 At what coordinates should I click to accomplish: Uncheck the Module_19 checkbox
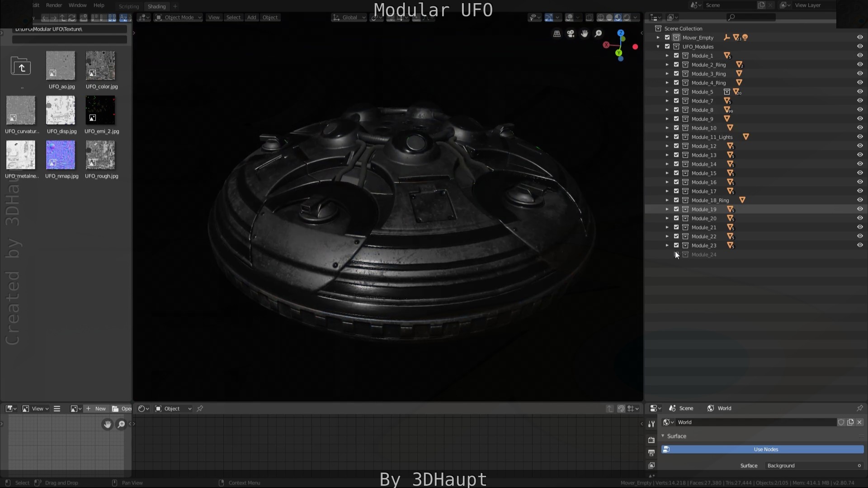[676, 209]
